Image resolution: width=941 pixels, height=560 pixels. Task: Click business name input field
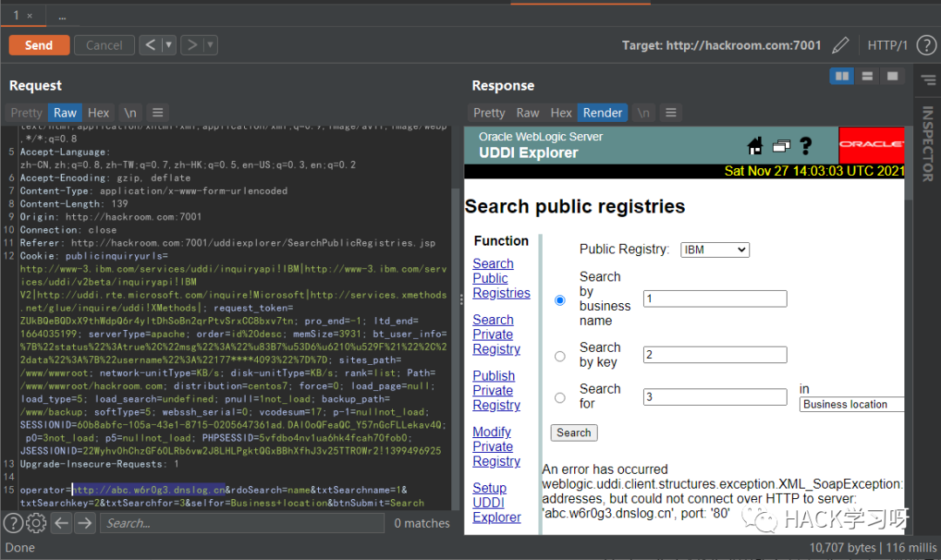[714, 299]
